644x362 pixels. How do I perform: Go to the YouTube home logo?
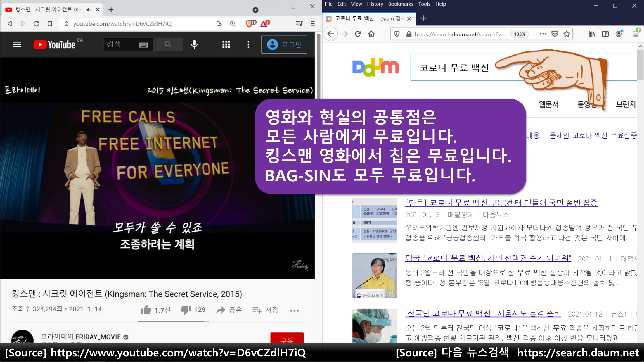pyautogui.click(x=55, y=44)
